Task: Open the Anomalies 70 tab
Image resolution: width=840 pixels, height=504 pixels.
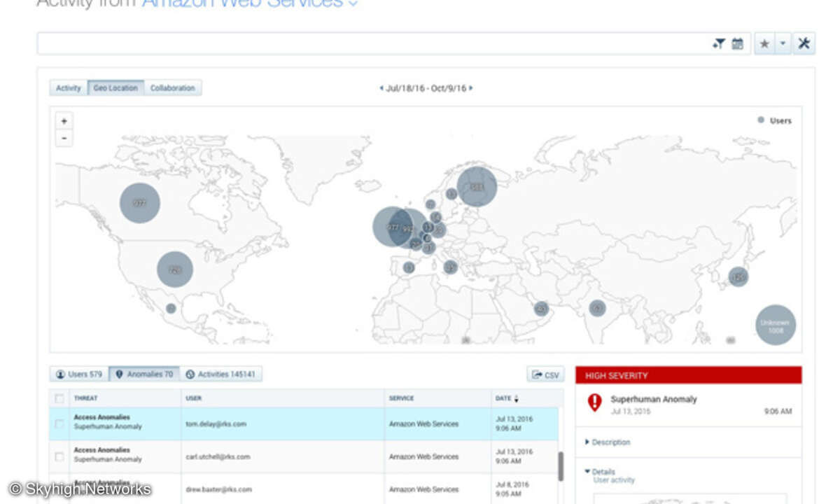Action: 143,374
